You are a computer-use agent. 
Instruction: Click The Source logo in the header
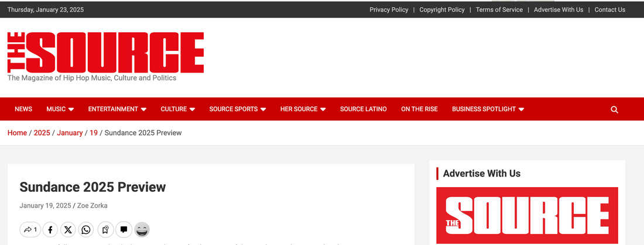click(x=106, y=53)
